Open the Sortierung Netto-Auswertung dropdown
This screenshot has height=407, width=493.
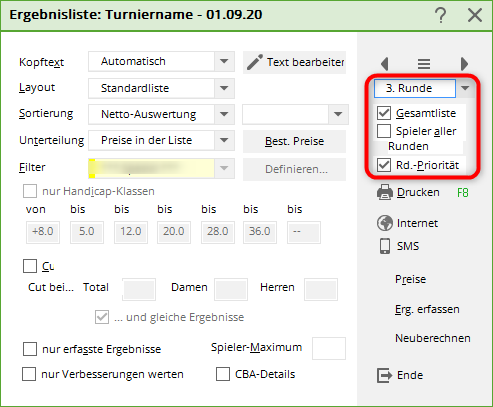coord(224,114)
